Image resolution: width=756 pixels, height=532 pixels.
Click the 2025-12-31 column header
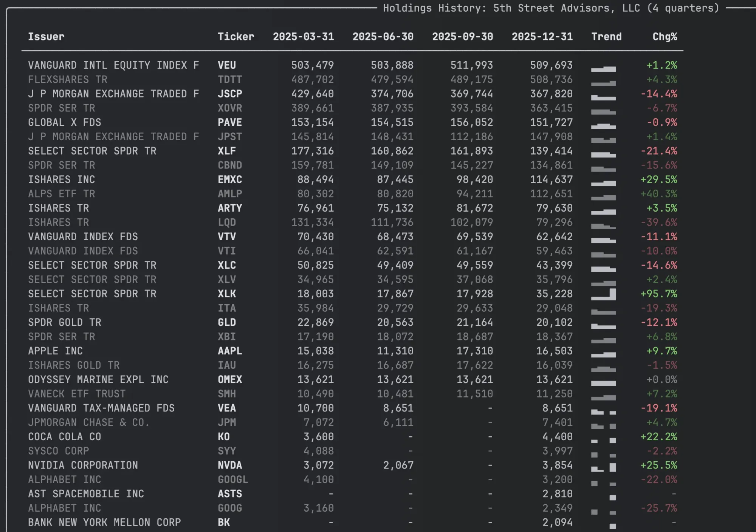tap(542, 37)
